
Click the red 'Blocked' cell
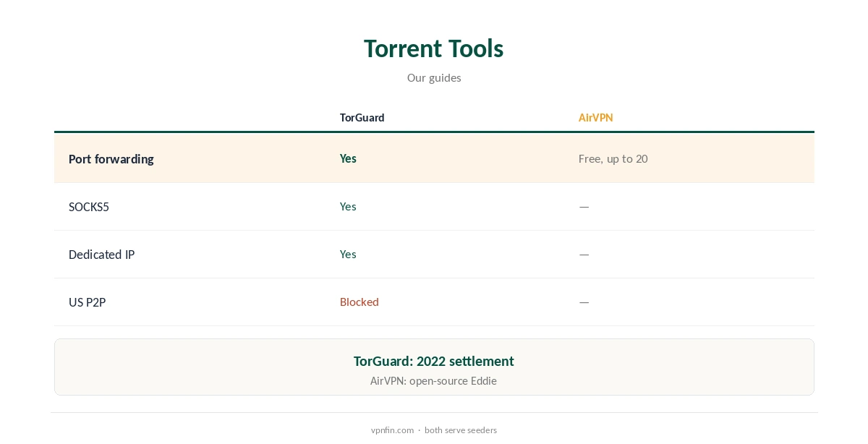[359, 302]
